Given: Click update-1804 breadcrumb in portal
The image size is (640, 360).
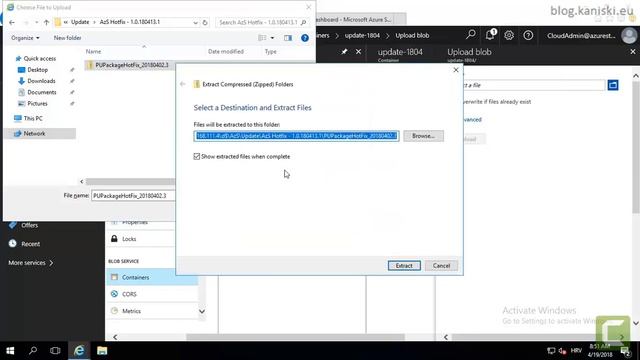Looking at the screenshot, I should (x=362, y=36).
